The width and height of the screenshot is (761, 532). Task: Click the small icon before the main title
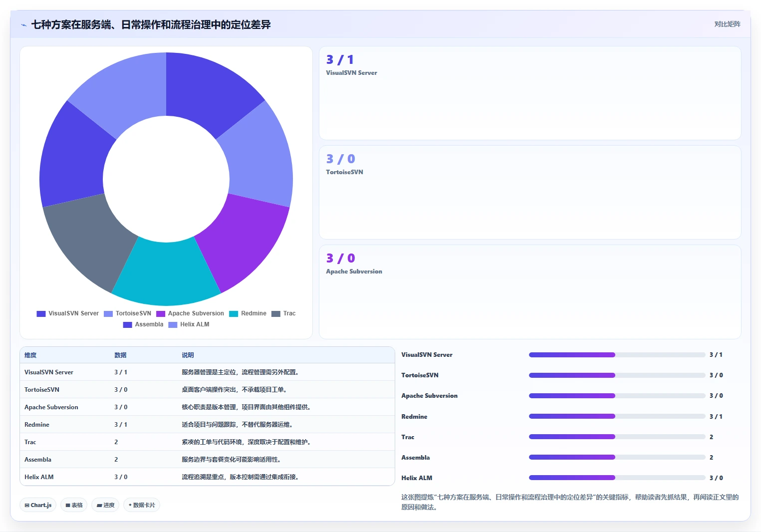point(23,25)
